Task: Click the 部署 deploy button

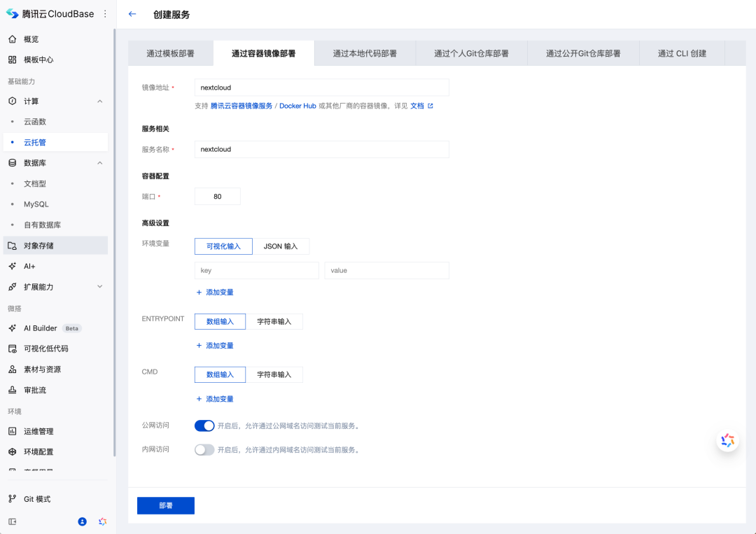Action: pos(165,505)
